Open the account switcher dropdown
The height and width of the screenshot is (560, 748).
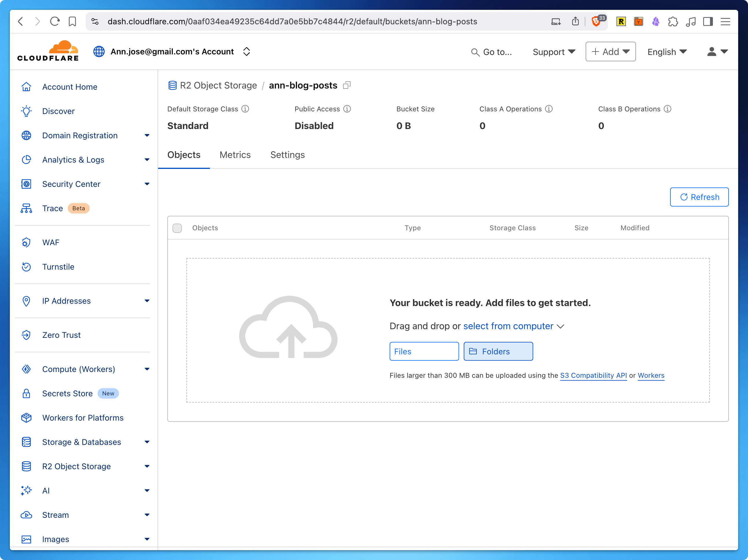[x=247, y=51]
